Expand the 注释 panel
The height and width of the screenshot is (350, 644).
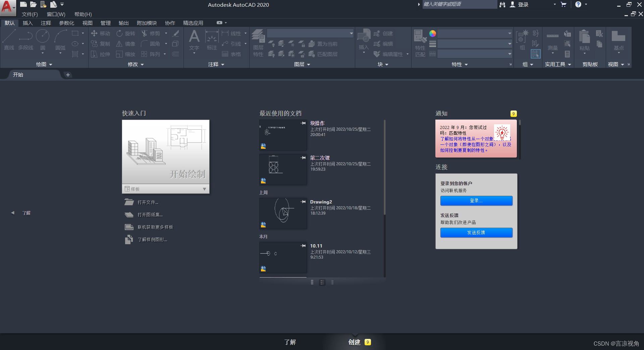(216, 64)
